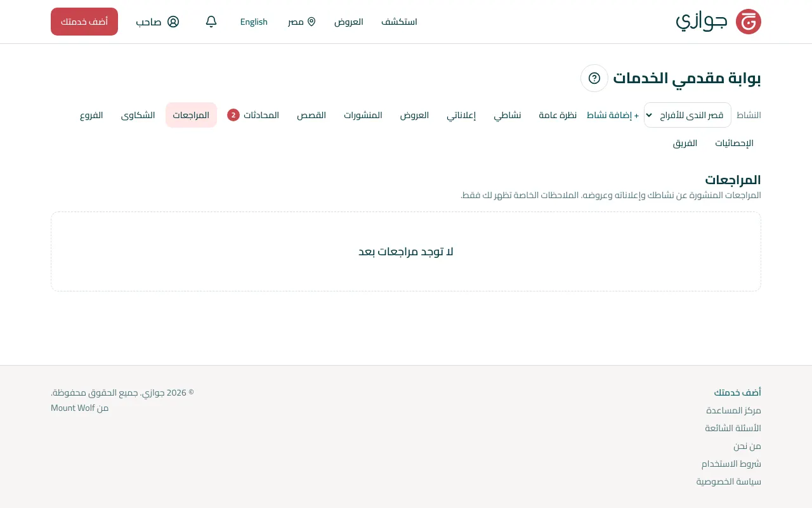This screenshot has height=508, width=812.
Task: Open the العروض portal tab
Action: pyautogui.click(x=414, y=115)
